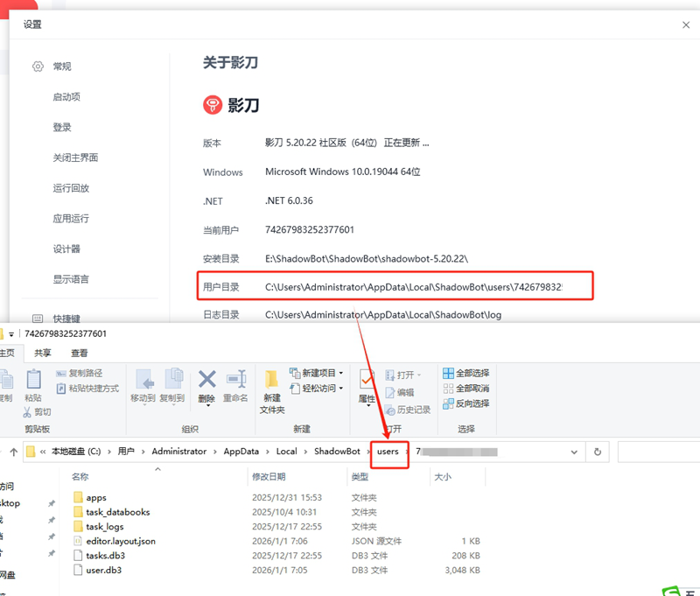
Task: Open 应用运行 settings section
Action: (x=71, y=218)
